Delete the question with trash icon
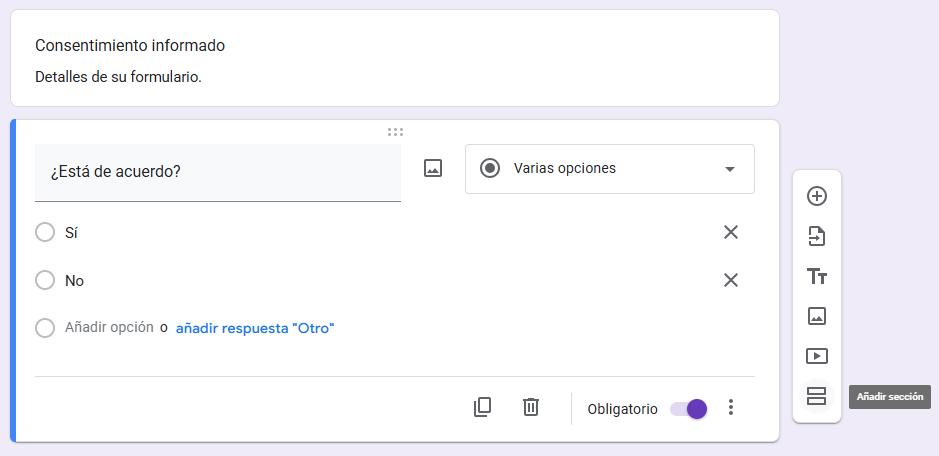 531,407
